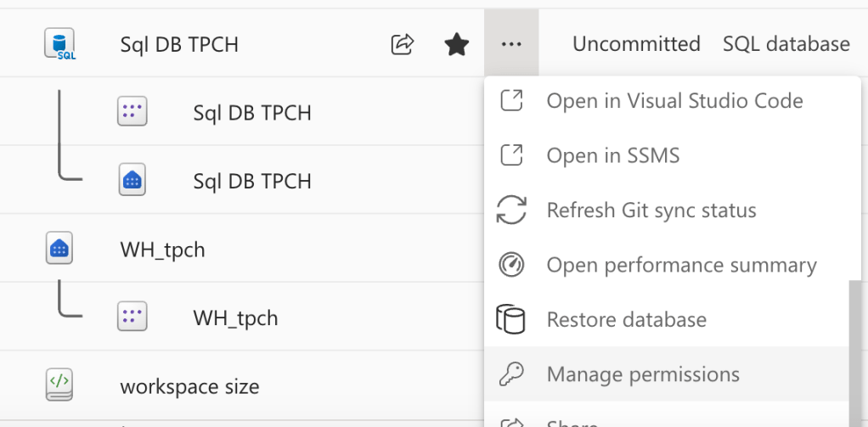Select Open in SSMS menu entry
This screenshot has width=868, height=427.
(612, 156)
